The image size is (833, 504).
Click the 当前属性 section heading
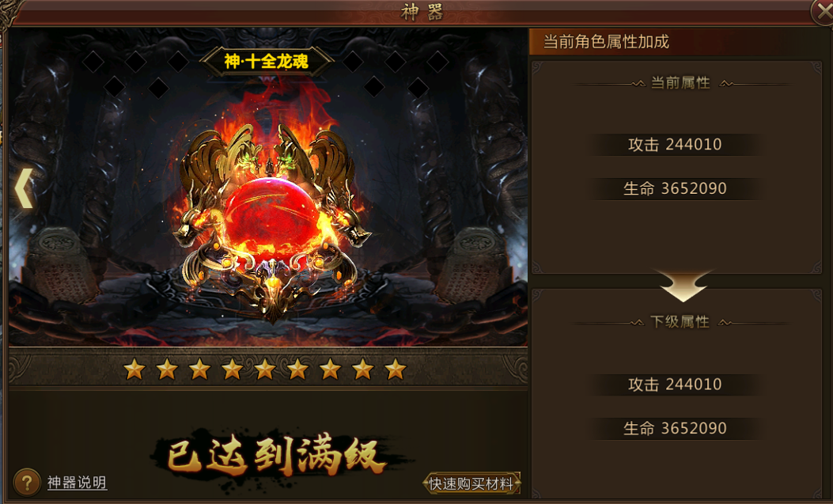680,83
